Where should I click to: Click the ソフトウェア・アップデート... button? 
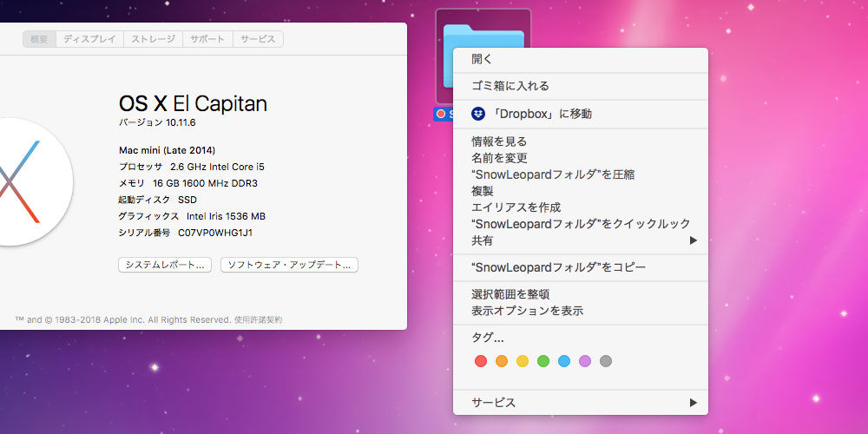290,265
